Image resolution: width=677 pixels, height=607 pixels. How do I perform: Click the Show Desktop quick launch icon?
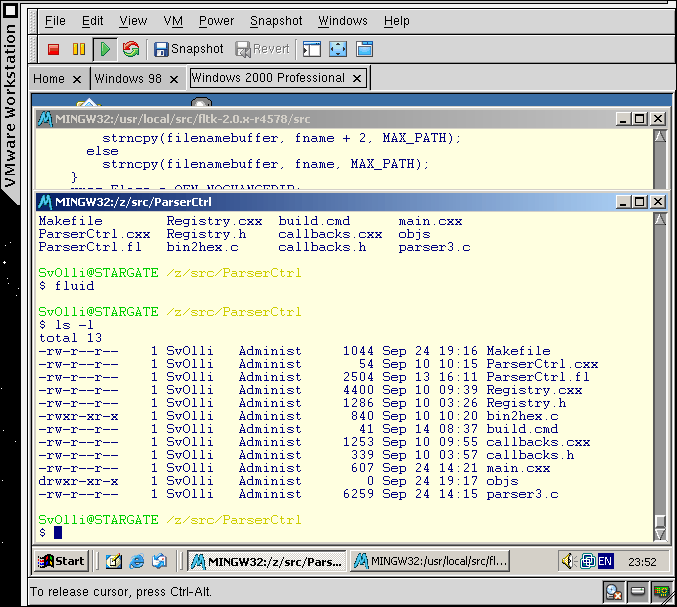click(x=114, y=561)
